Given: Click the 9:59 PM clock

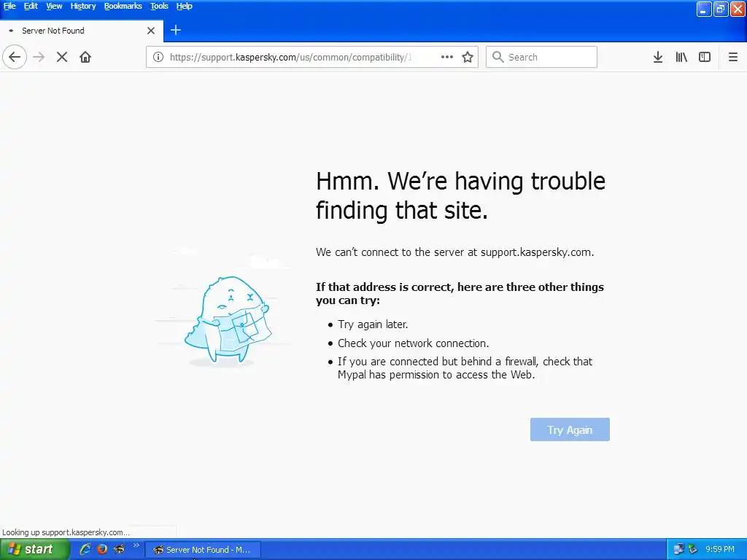Looking at the screenshot, I should pos(720,549).
